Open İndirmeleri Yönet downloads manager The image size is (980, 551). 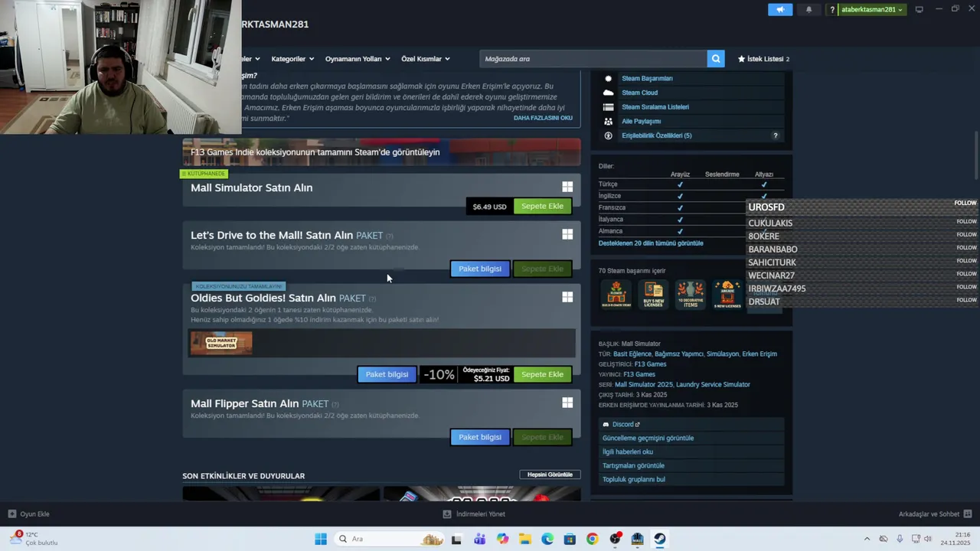474,514
